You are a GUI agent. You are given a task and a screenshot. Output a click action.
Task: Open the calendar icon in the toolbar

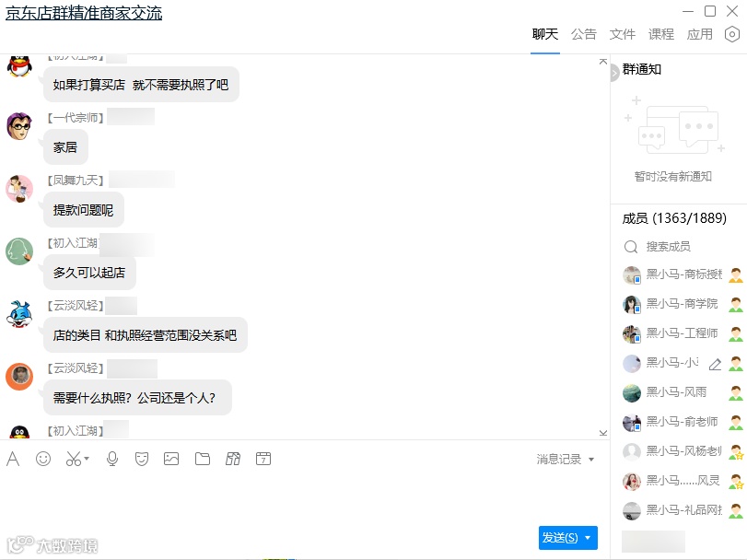[x=263, y=459]
